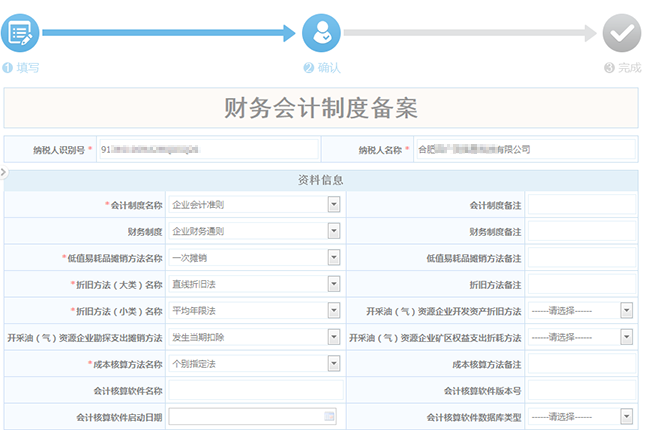Open 折旧方法（小类）名称 dropdown
This screenshot has width=650, height=430.
pyautogui.click(x=334, y=311)
